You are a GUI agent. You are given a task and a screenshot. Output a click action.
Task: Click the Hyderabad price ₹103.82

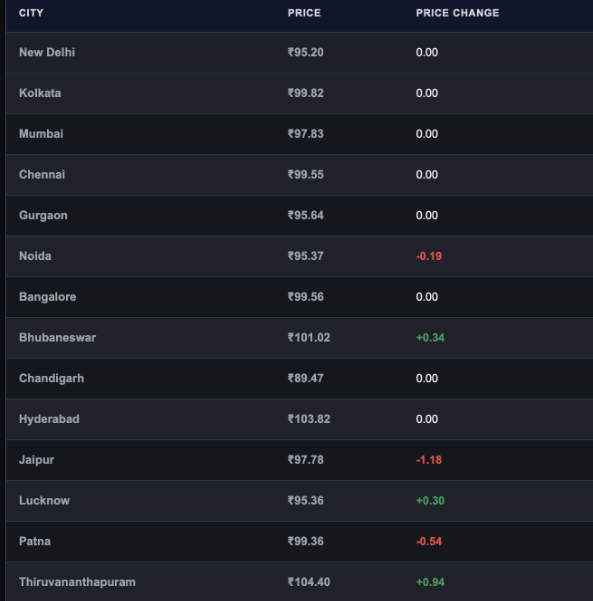click(x=309, y=419)
